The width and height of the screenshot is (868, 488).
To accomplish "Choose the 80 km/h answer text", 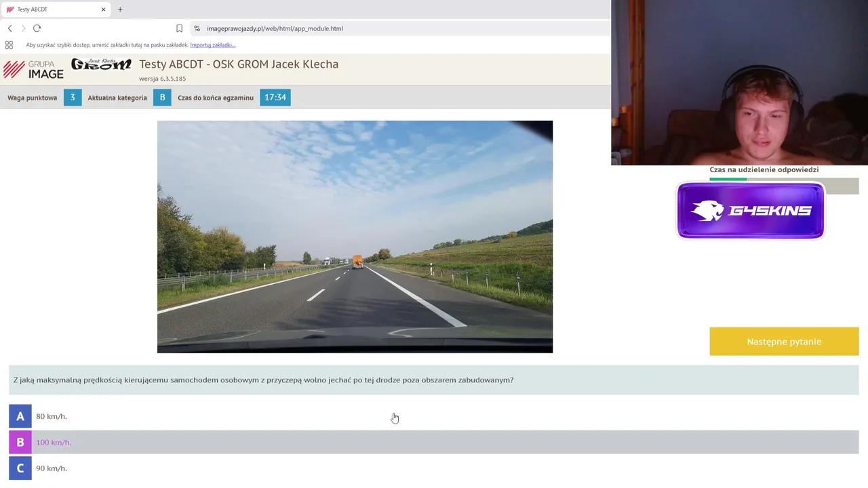I will tap(52, 416).
